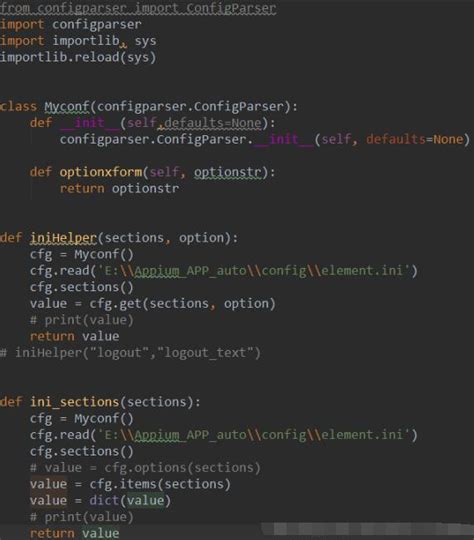Click the underlined optionstr parameter
Viewport: 474px width, 540px height.
tap(227, 172)
